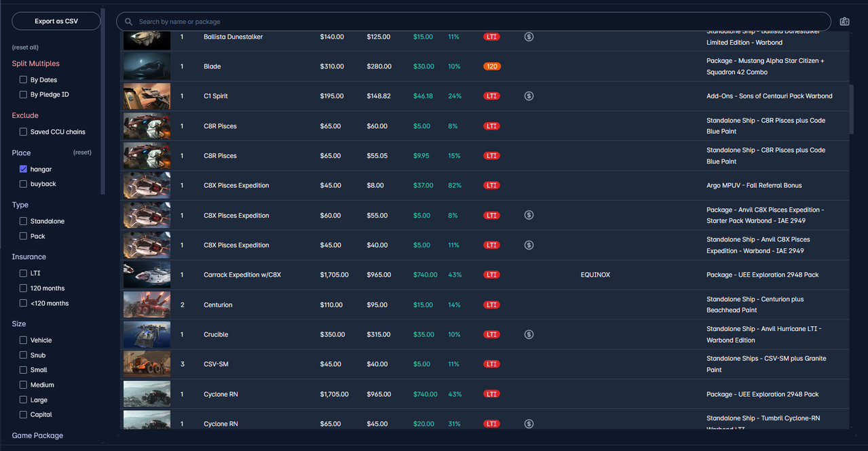Image resolution: width=868 pixels, height=451 pixels.
Task: Open the Centurion ship thumbnail
Action: coord(147,305)
